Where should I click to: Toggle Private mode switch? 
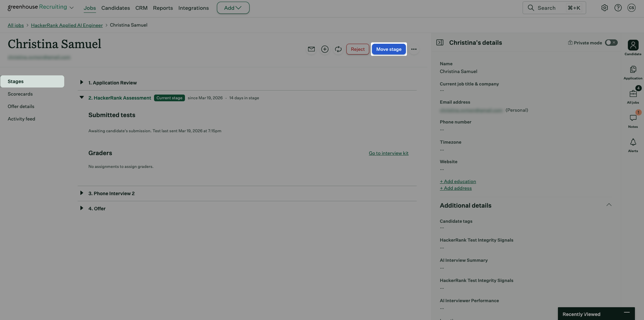pos(611,42)
